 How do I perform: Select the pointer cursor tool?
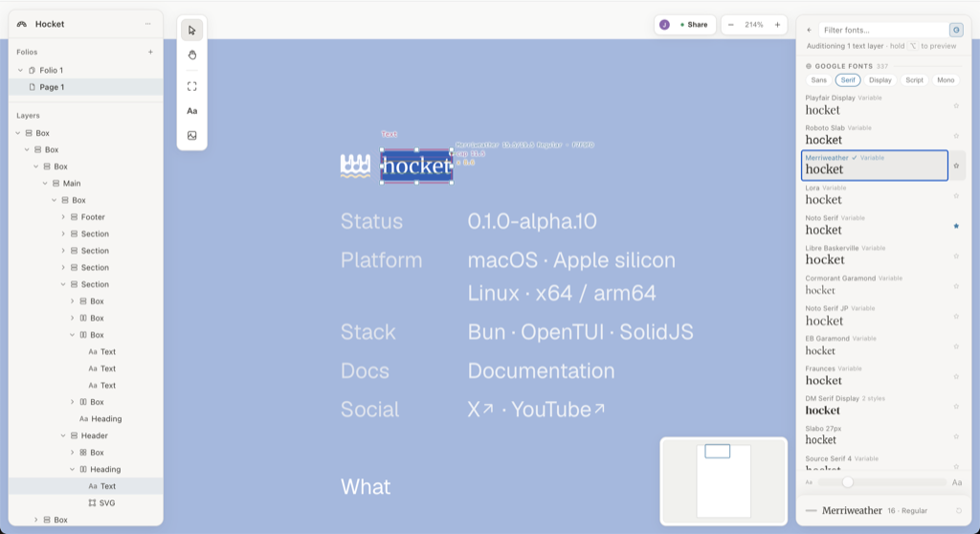pyautogui.click(x=191, y=30)
